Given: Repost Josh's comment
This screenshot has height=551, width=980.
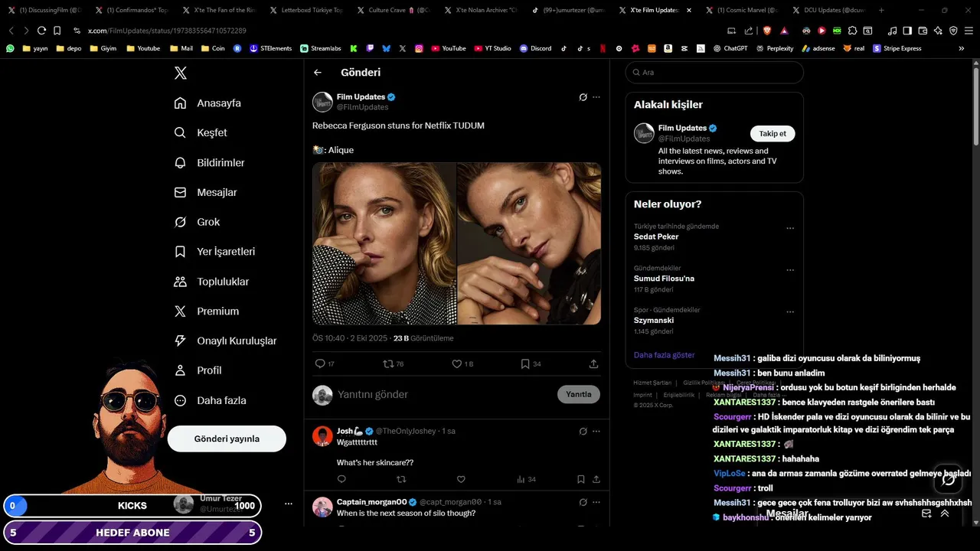Looking at the screenshot, I should point(401,480).
